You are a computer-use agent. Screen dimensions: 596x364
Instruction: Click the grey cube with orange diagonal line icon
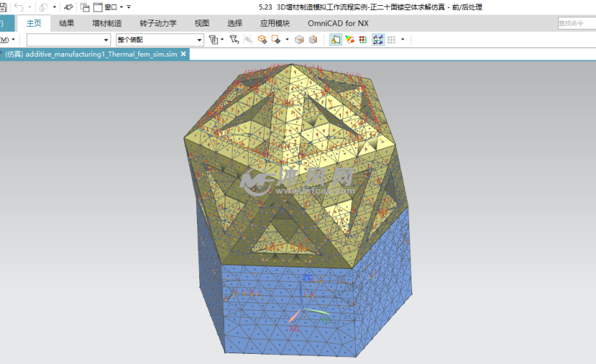tap(299, 39)
